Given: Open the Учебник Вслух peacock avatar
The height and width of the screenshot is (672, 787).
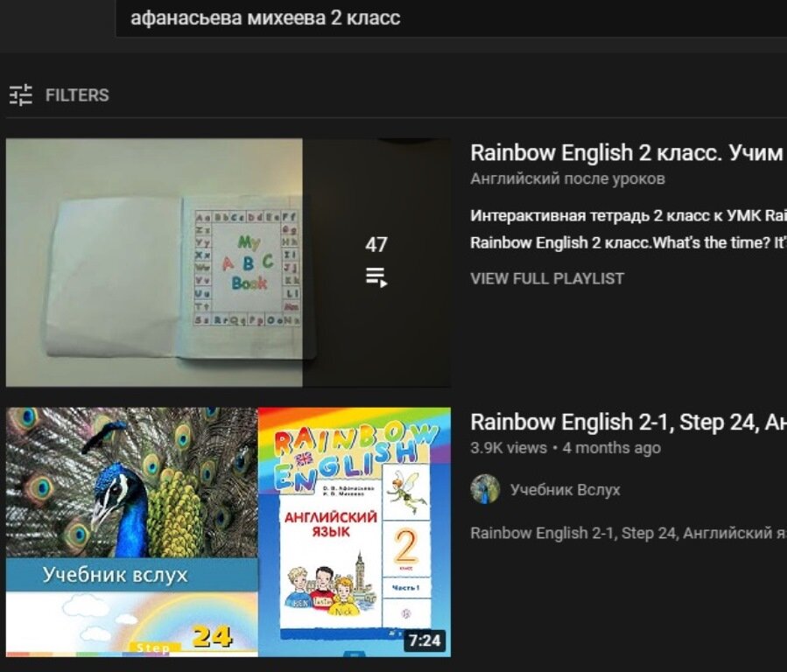Looking at the screenshot, I should point(485,489).
